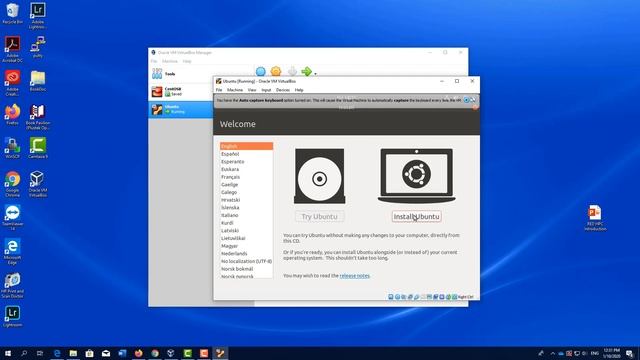Open Firefox desktop shortcut

click(13, 114)
